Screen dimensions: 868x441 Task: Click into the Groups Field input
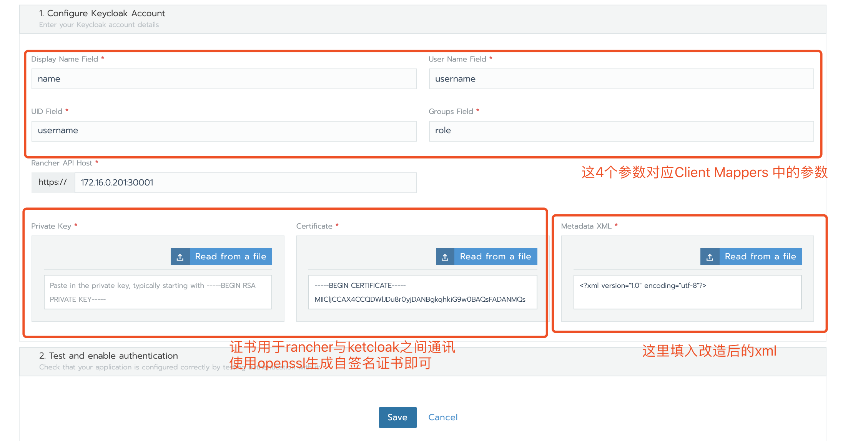pyautogui.click(x=621, y=131)
